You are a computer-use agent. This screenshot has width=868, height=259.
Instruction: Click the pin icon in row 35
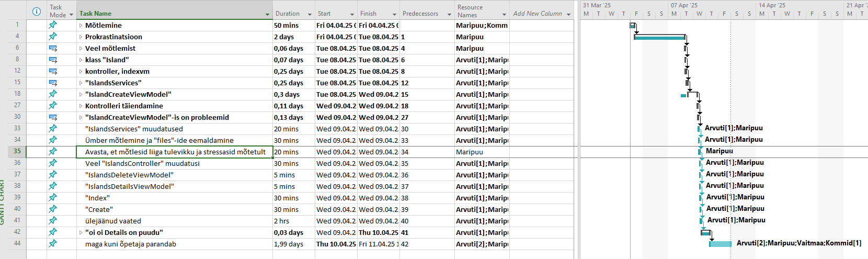(x=53, y=152)
